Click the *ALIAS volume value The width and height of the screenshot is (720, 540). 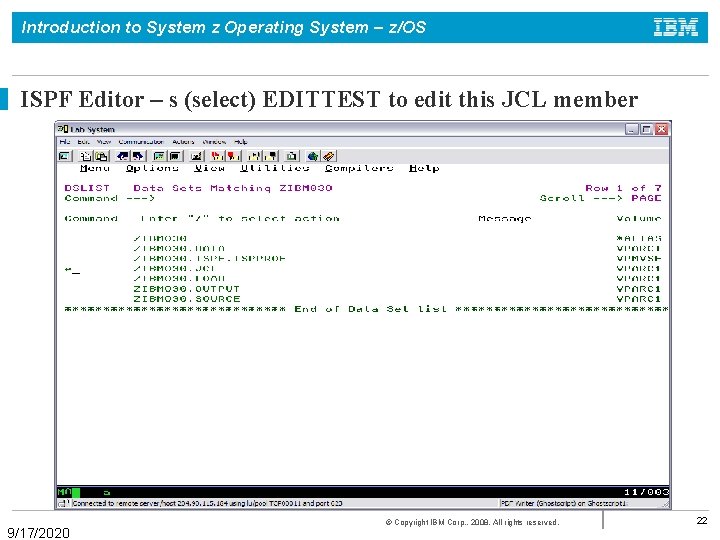pyautogui.click(x=639, y=238)
